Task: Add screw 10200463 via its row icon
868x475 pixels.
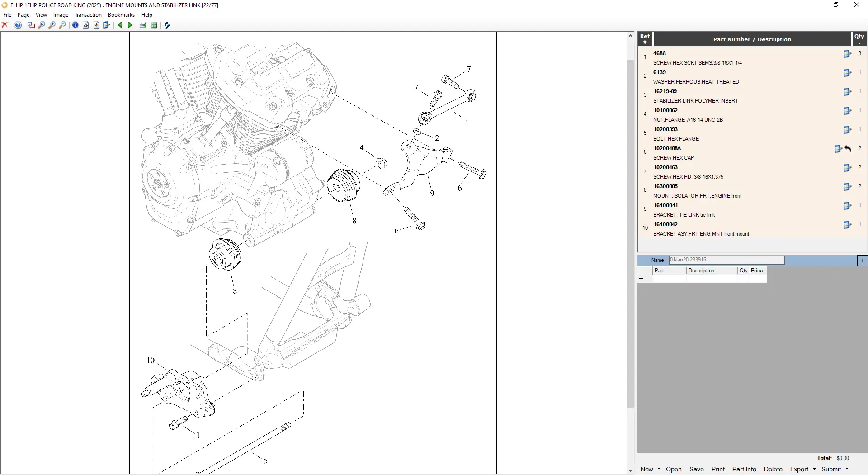Action: click(847, 168)
